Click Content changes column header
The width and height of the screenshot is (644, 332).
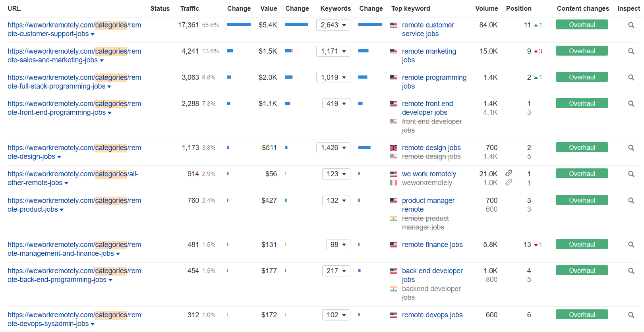tap(583, 8)
